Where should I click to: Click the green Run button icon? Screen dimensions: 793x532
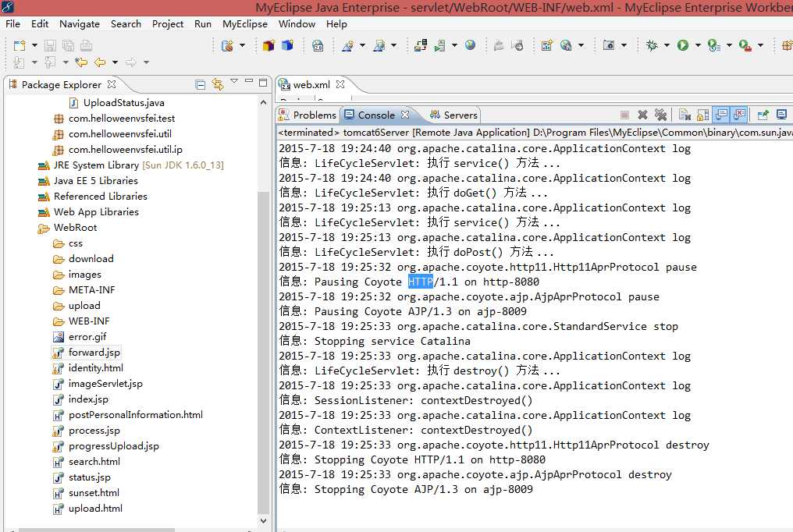click(x=683, y=45)
